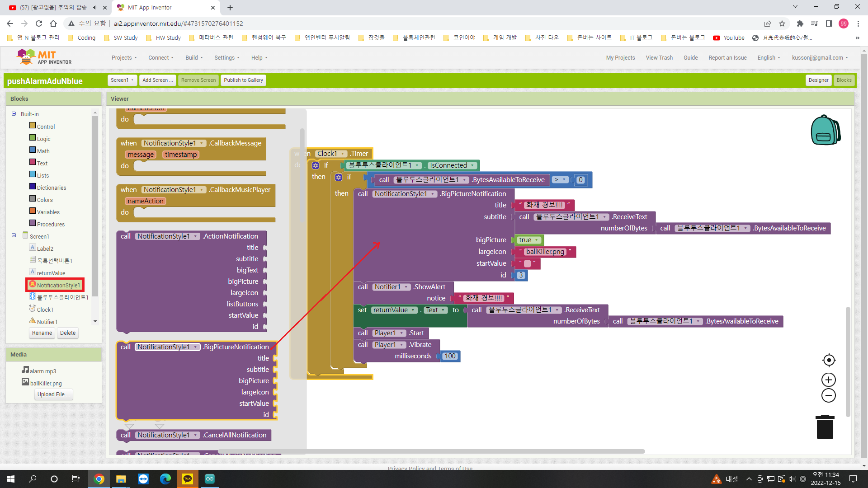
Task: Zoom out workspace with minus icon
Action: [829, 396]
